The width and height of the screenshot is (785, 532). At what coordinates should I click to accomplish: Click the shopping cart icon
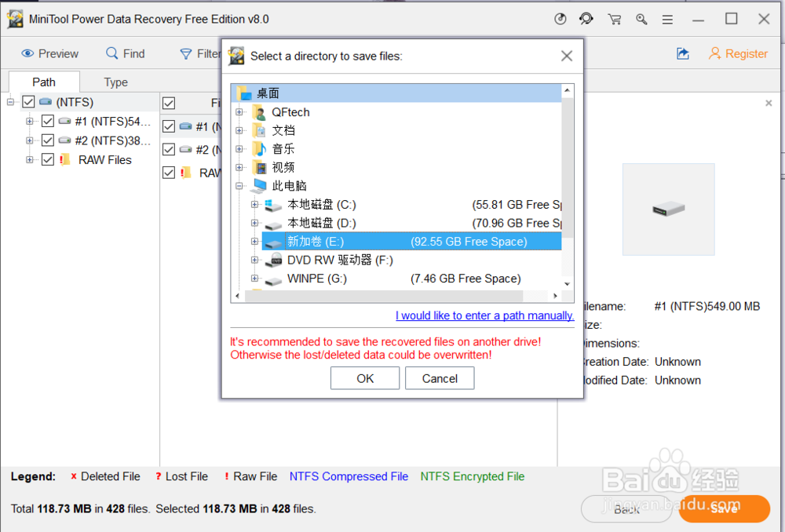(x=615, y=20)
